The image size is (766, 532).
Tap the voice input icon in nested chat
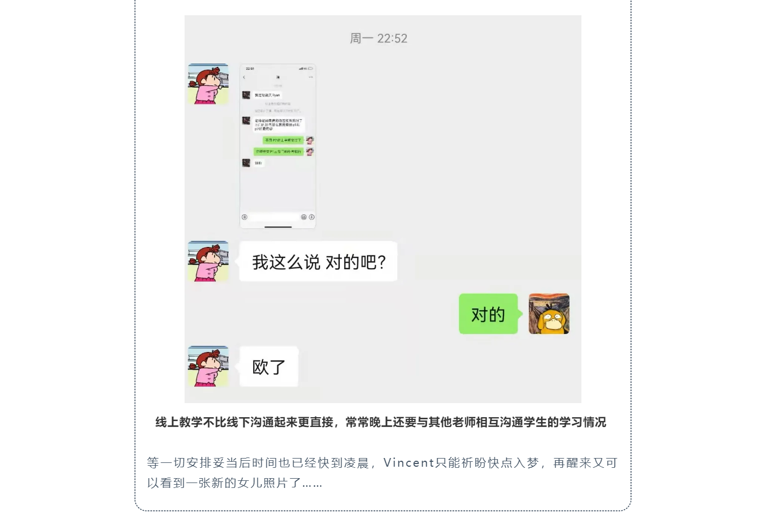point(244,217)
